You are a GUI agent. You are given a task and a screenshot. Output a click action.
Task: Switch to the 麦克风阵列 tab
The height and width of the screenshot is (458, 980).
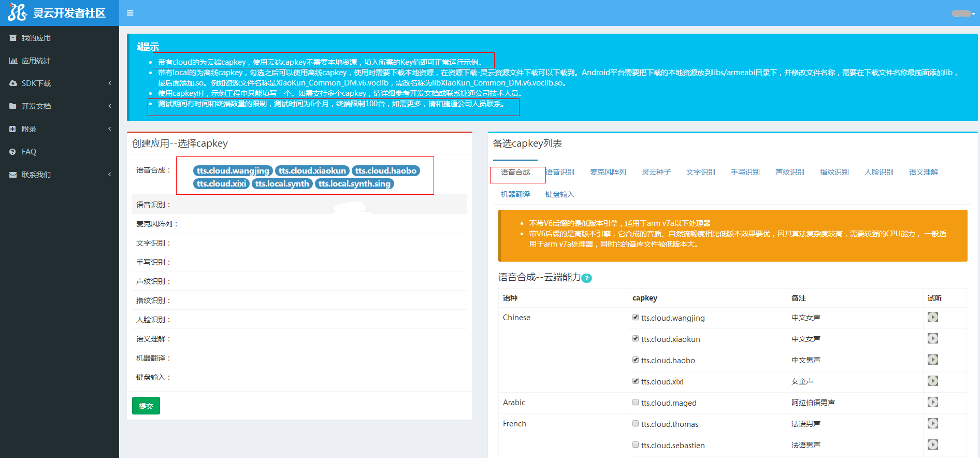point(608,172)
